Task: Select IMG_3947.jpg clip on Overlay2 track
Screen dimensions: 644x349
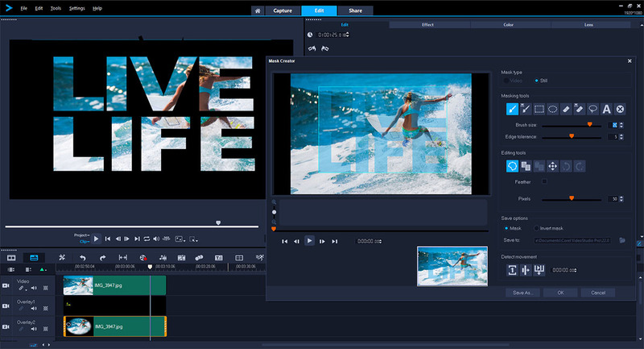Action: coord(115,326)
